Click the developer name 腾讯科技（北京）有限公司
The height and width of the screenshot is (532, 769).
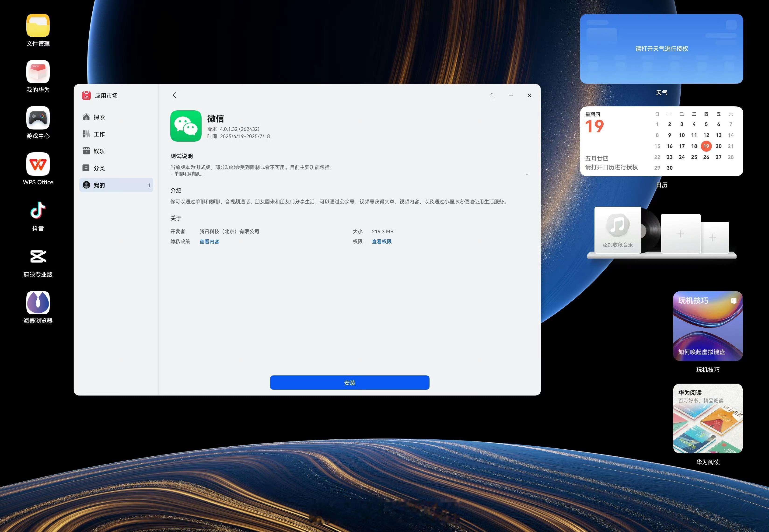click(229, 232)
